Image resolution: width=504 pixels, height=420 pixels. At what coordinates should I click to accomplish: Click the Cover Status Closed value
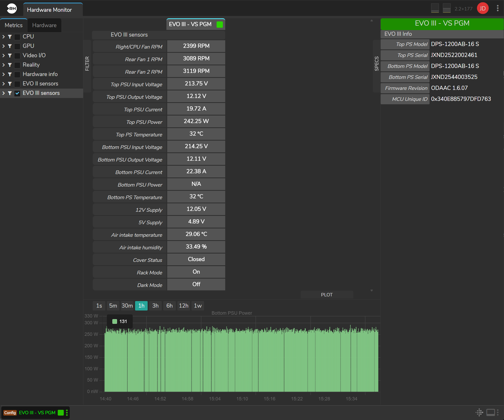click(x=196, y=259)
